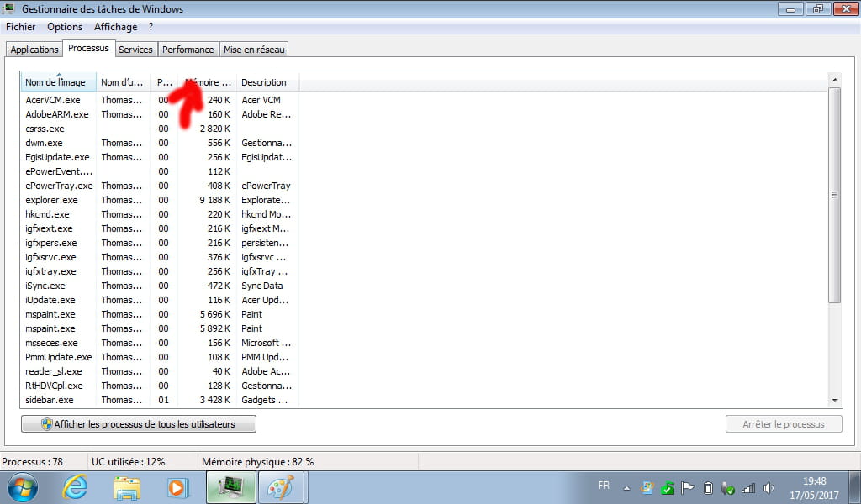Sort by the Description column header
Screen dimensions: 861x504
[268, 82]
